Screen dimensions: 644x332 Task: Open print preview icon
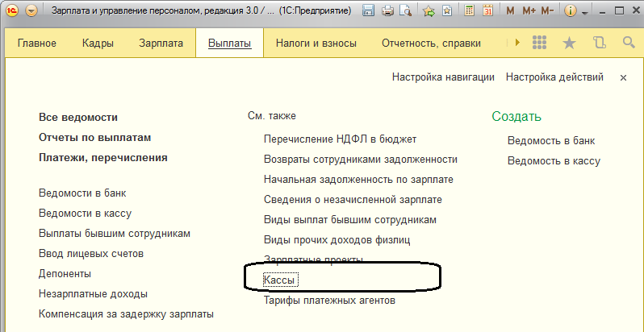tap(405, 11)
